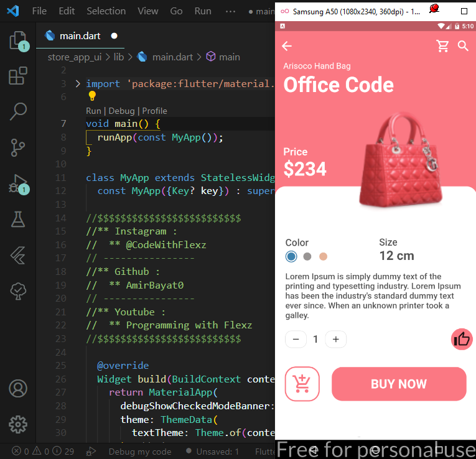Click the main symbol breadcrumb

click(230, 57)
